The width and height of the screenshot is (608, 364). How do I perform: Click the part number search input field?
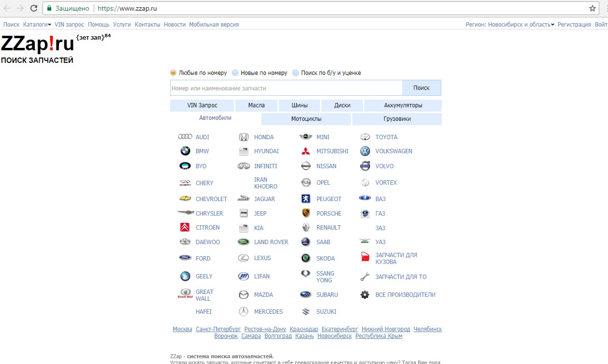click(x=286, y=88)
